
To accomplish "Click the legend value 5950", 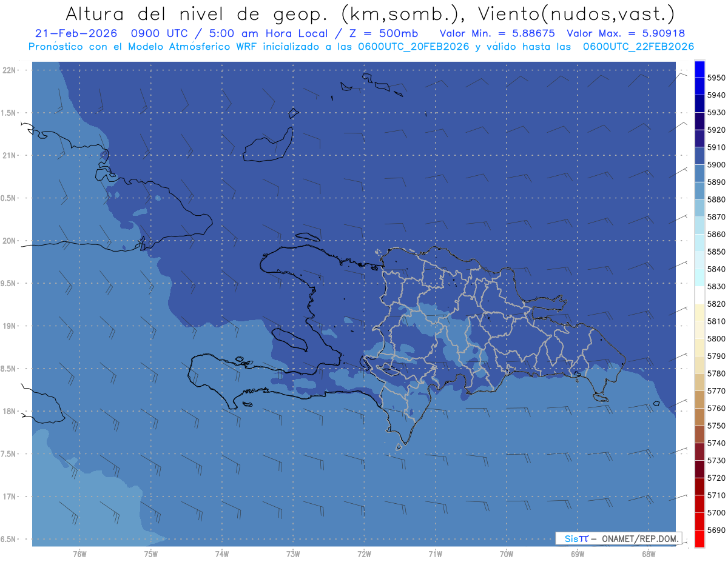I will click(x=716, y=78).
